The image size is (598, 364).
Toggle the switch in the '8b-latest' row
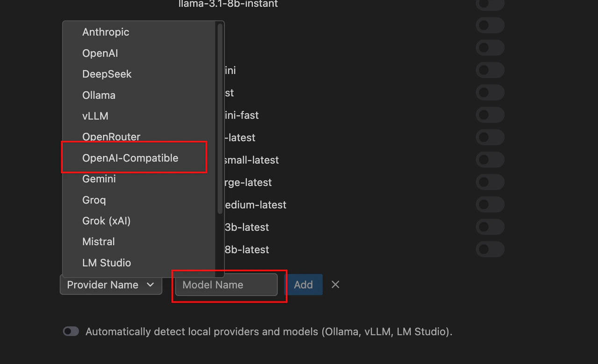[x=490, y=249]
